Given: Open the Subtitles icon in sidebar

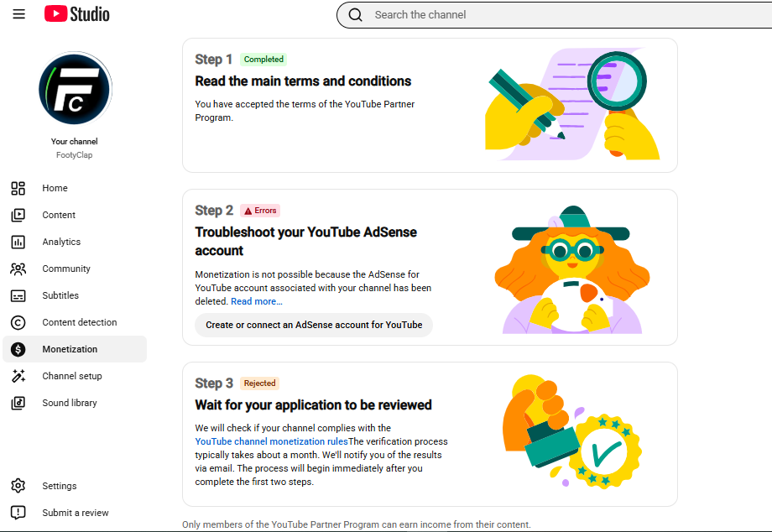Looking at the screenshot, I should [18, 295].
